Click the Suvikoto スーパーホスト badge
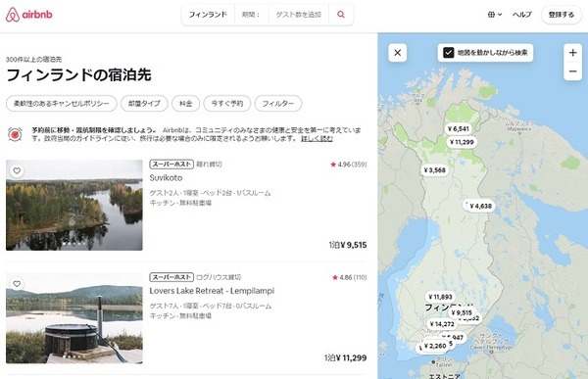 [171, 165]
